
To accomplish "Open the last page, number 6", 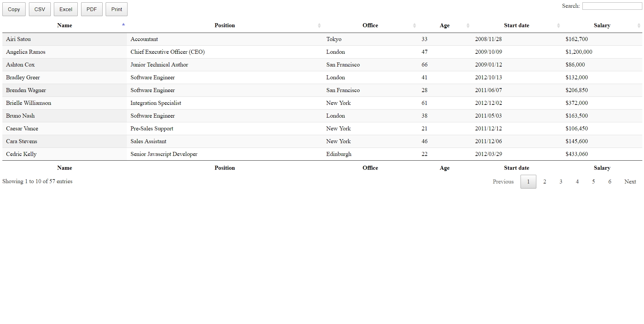I will click(x=610, y=181).
